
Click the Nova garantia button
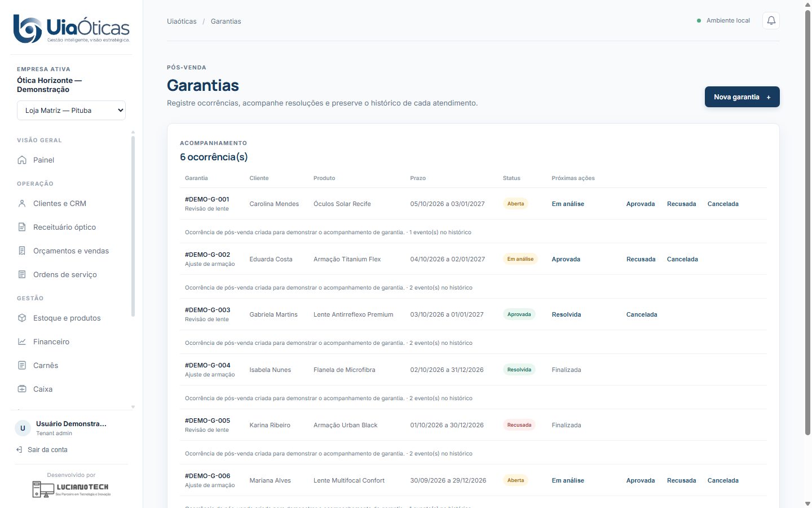coord(742,97)
